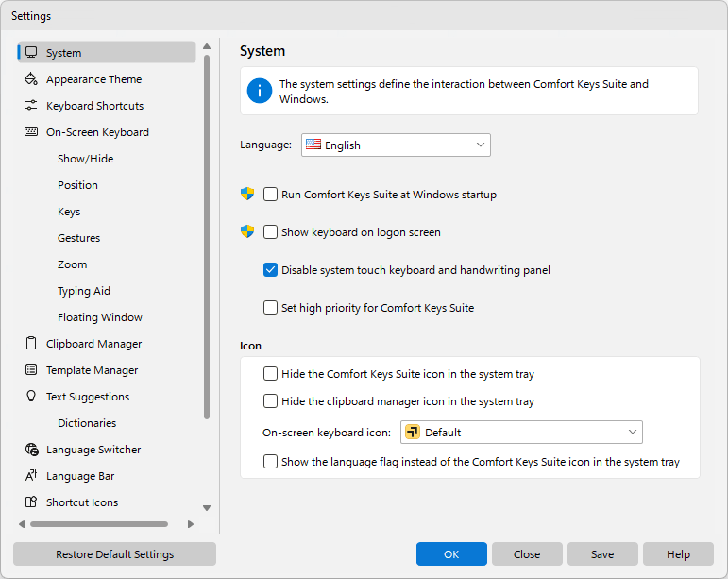The width and height of the screenshot is (728, 579).
Task: Open the Zoom settings page
Action: pyautogui.click(x=72, y=264)
